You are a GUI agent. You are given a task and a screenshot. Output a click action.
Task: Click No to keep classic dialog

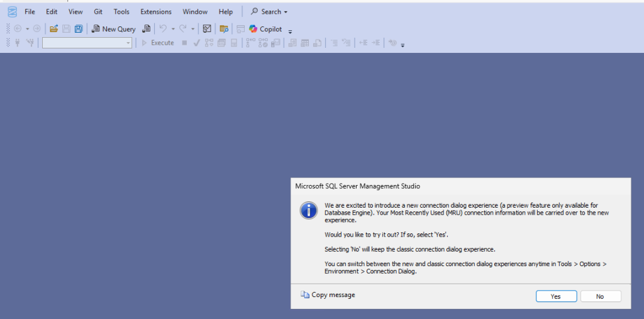tap(601, 296)
